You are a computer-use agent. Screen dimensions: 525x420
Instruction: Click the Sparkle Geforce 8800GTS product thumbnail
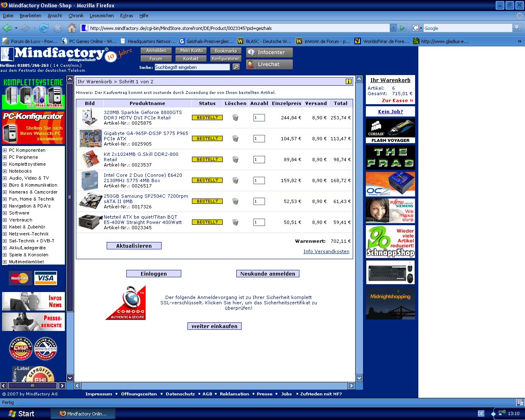(90, 118)
